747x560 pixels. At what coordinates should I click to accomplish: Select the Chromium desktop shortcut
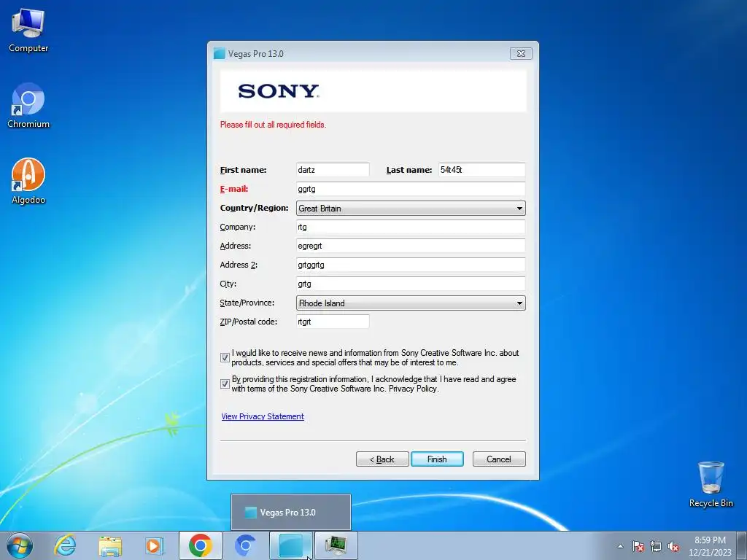(28, 106)
